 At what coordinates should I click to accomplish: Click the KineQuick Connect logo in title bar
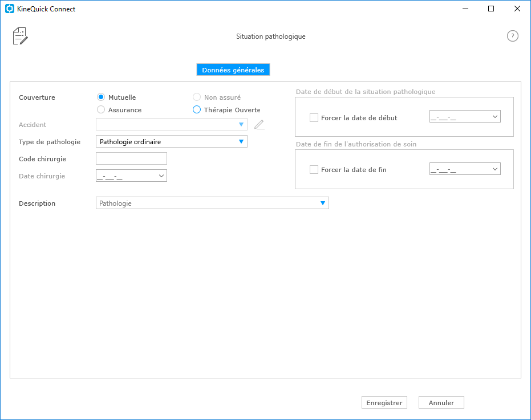[10, 9]
